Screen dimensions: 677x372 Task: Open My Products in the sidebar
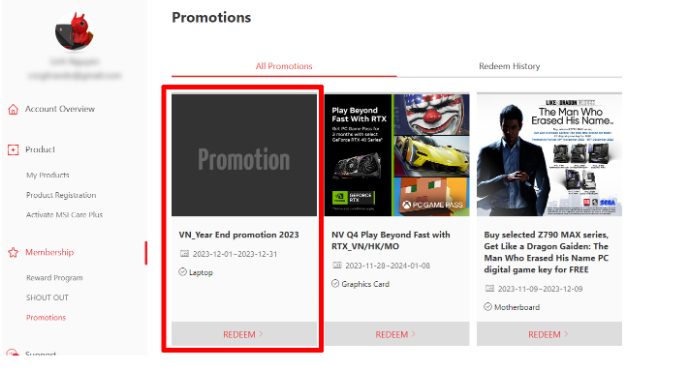coord(47,175)
